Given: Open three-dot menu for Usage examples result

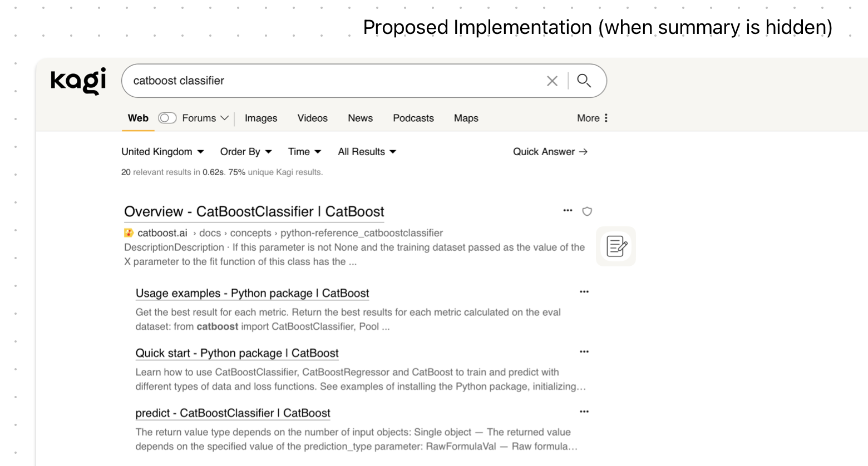Looking at the screenshot, I should pos(584,292).
